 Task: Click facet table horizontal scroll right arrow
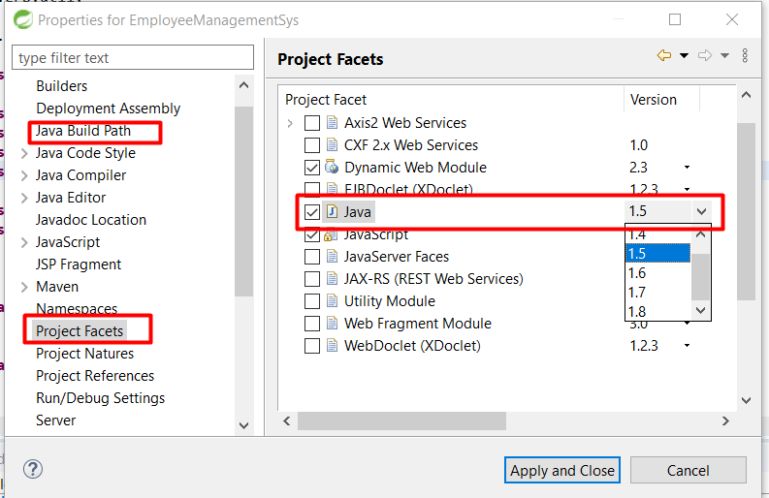click(726, 421)
